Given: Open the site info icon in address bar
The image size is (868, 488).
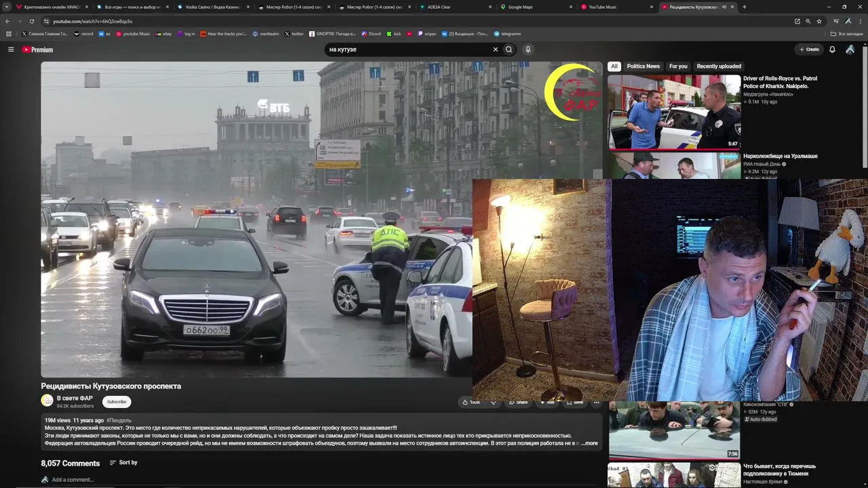Looking at the screenshot, I should [45, 21].
